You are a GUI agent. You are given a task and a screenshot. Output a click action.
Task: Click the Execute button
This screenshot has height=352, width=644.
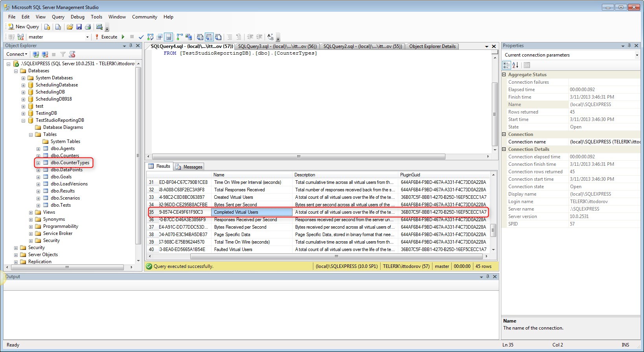coord(106,37)
